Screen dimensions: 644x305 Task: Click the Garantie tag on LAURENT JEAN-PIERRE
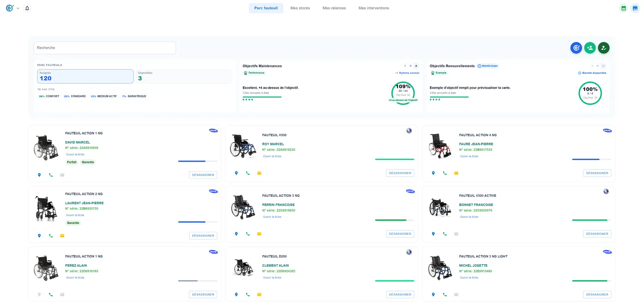coord(73,223)
